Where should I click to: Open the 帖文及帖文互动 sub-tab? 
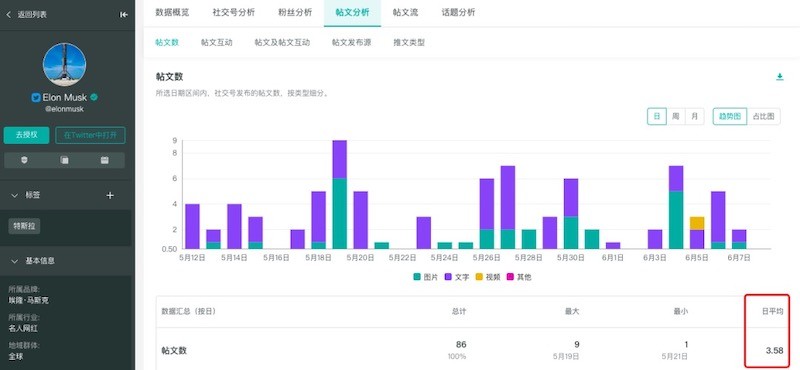tap(282, 43)
